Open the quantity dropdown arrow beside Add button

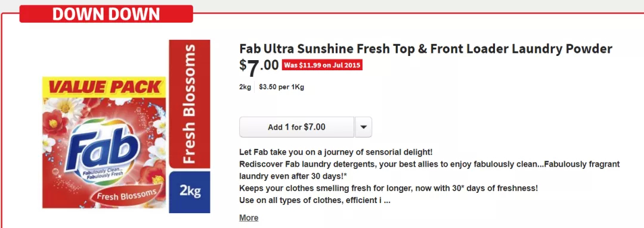(x=363, y=127)
